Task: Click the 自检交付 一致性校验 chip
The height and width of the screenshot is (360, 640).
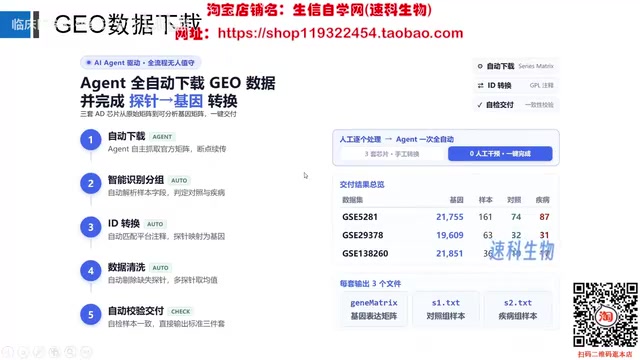Action: pos(516,105)
